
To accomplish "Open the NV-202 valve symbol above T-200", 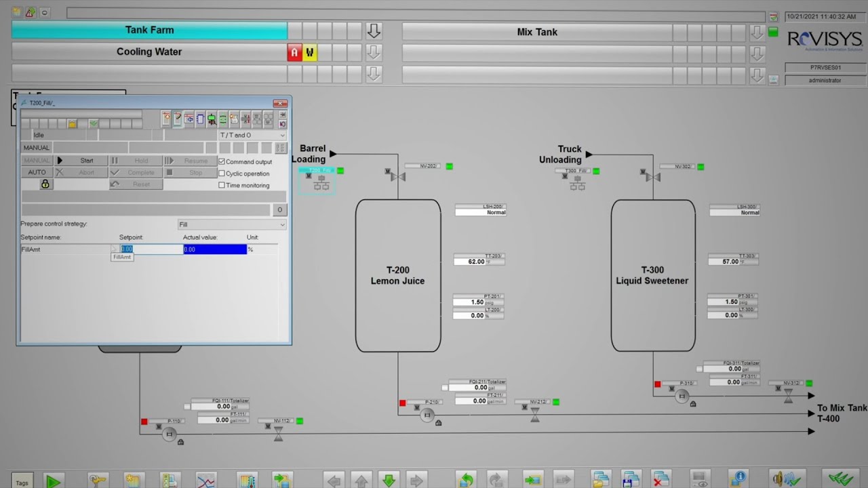I will point(398,177).
